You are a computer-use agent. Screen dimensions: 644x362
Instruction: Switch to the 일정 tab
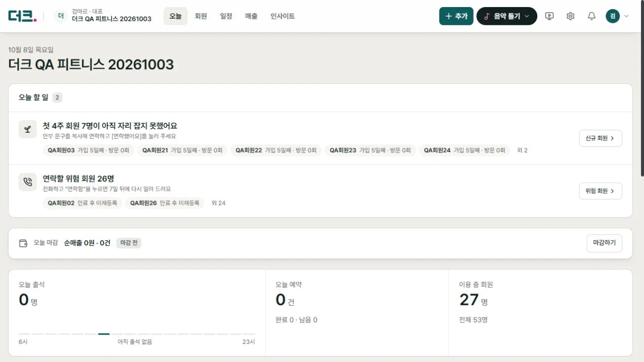(226, 16)
